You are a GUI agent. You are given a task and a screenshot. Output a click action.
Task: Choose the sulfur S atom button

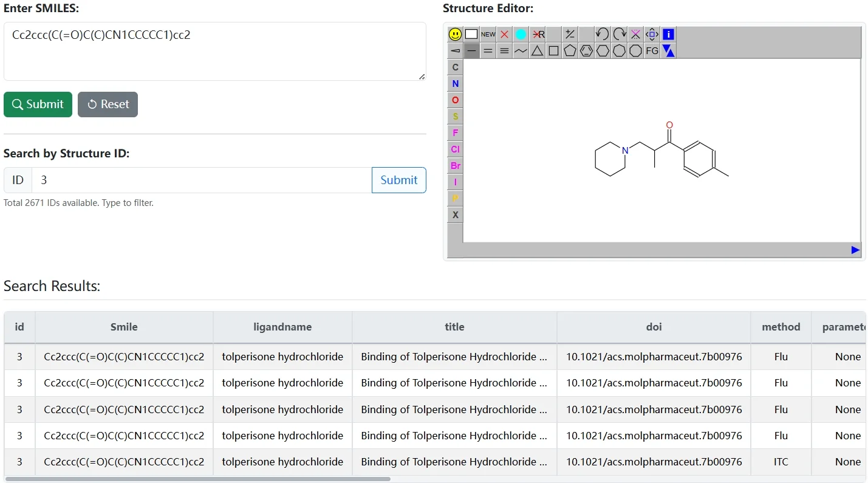455,117
